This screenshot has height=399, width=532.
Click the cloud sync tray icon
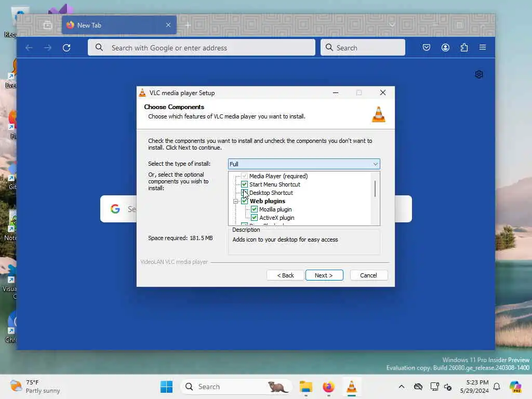tap(418, 387)
